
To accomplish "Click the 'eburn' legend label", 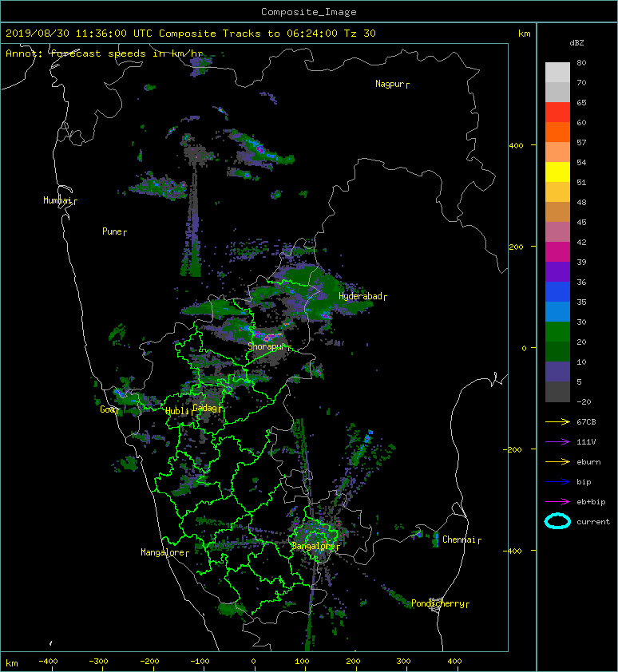I will [x=588, y=462].
